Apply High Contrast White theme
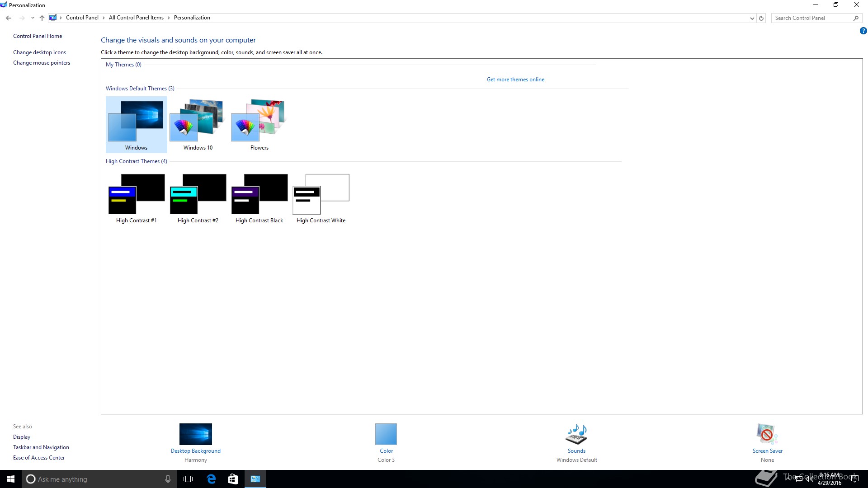Image resolution: width=868 pixels, height=488 pixels. [x=321, y=194]
